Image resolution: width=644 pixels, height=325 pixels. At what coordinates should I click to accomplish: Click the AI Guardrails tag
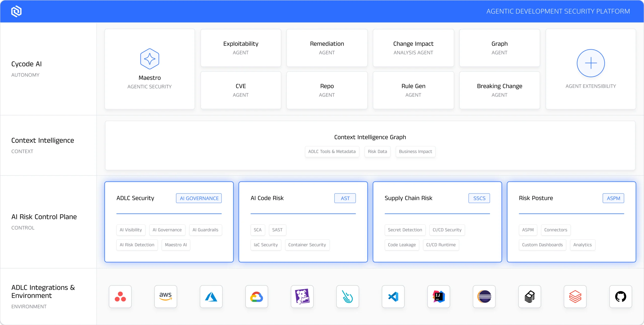206,230
